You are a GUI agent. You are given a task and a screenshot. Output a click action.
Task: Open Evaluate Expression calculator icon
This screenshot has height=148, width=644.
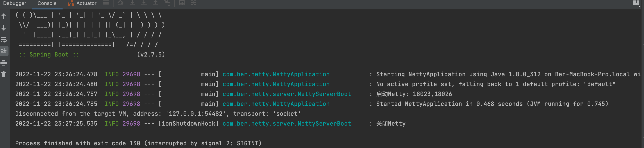182,3
